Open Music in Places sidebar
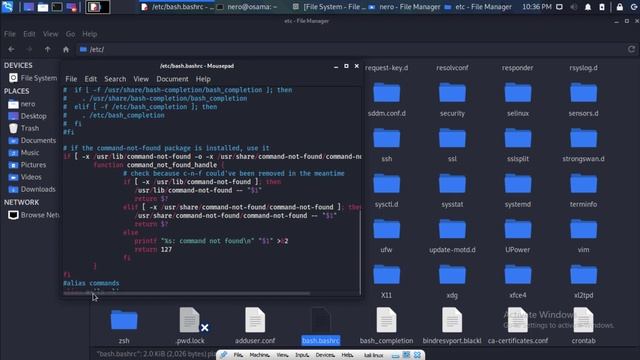The width and height of the screenshot is (640, 360). pos(24,153)
